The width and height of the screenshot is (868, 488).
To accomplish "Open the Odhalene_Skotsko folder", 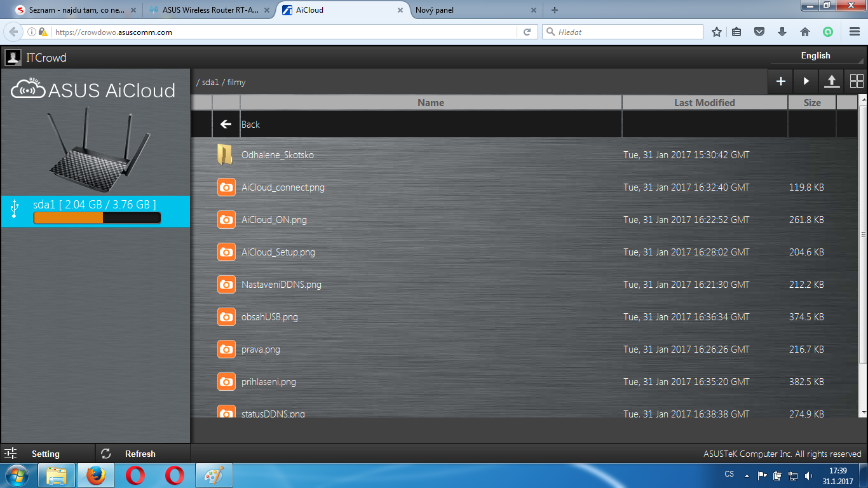I will click(x=277, y=155).
